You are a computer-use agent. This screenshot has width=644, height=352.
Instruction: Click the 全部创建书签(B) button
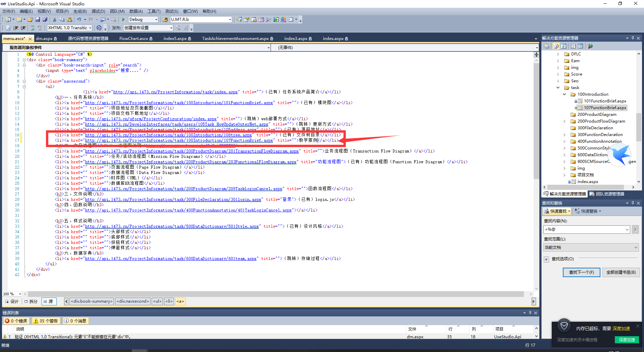[x=621, y=272]
